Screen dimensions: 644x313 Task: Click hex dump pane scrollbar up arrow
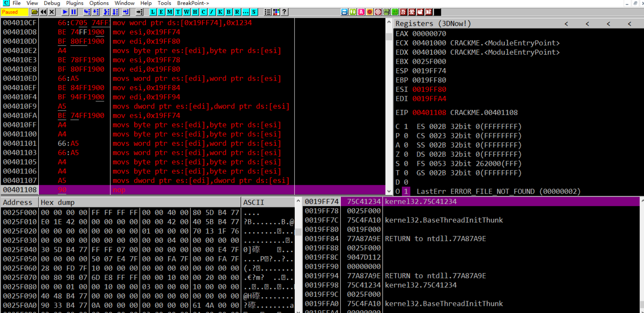point(298,201)
